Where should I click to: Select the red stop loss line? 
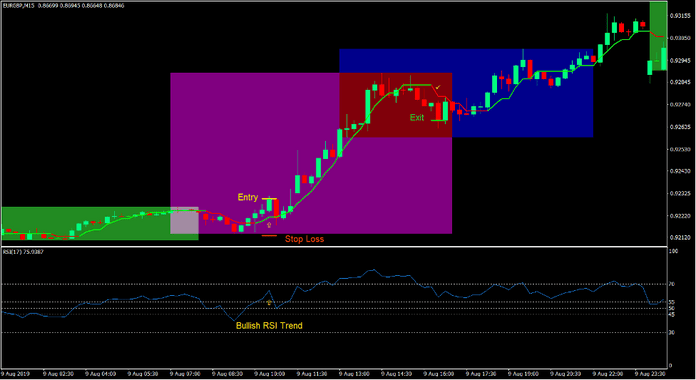pos(269,236)
